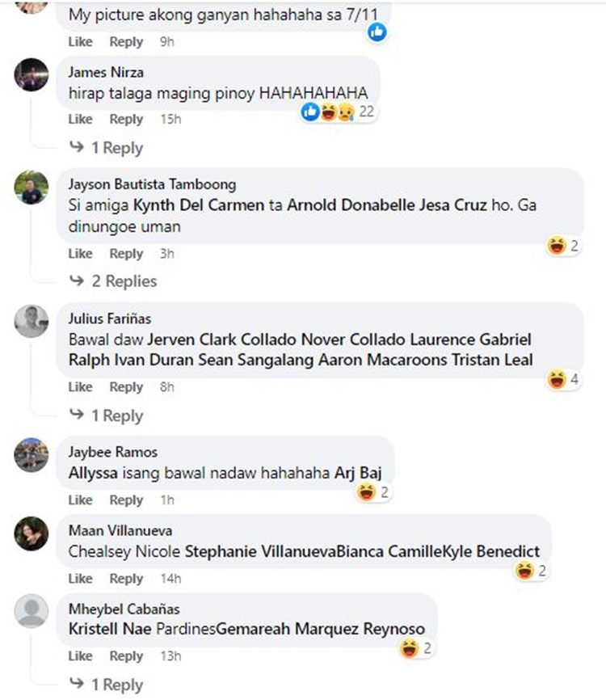Reply to Julius Fariñas' comment
This screenshot has width=606, height=700.
[x=126, y=387]
